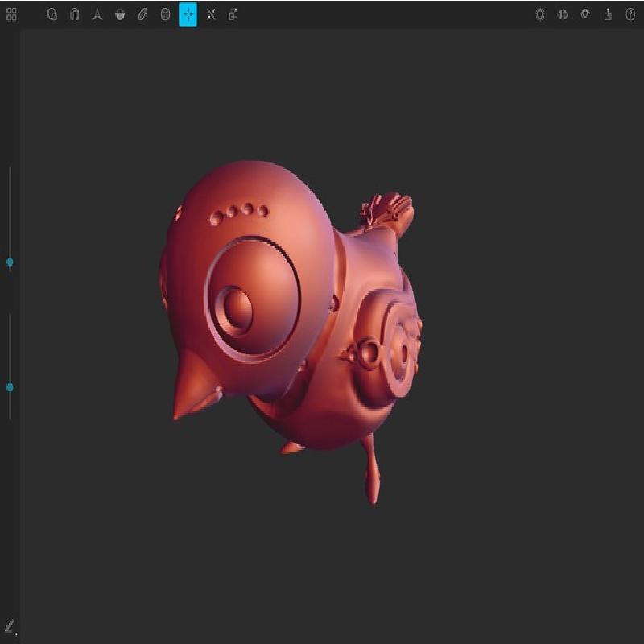
Task: Click the lower vertical slider handle
Action: pyautogui.click(x=10, y=387)
